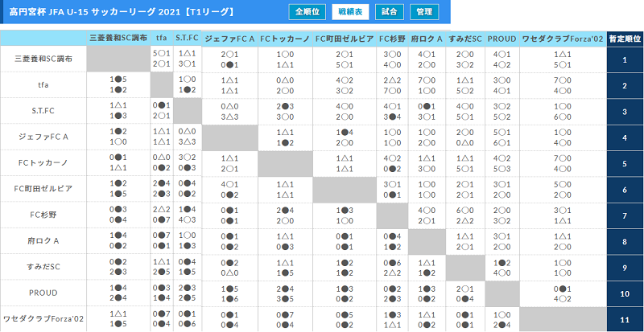Click the ワセダクラブForza'02 column header
Image resolution: width=644 pixels, height=332 pixels.
pyautogui.click(x=562, y=39)
